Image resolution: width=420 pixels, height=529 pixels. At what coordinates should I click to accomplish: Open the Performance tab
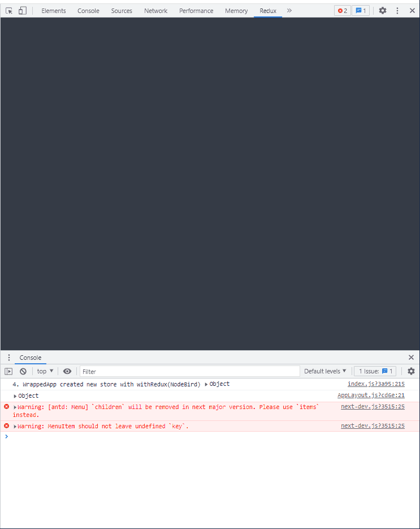[x=196, y=11]
